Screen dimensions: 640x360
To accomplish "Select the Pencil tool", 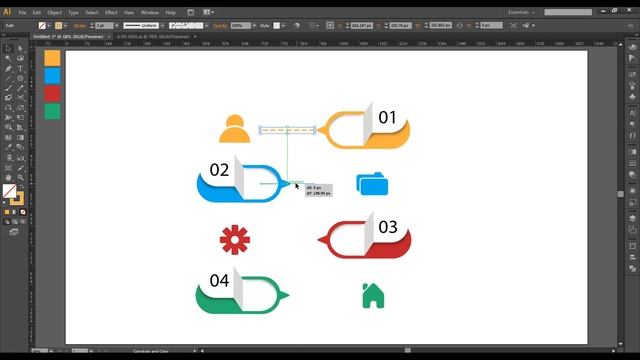I will (20, 88).
